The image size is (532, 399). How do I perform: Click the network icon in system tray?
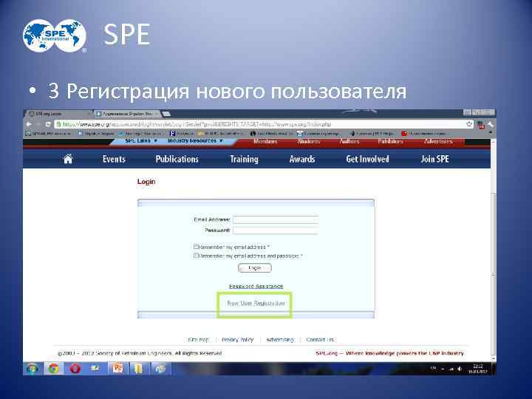[x=451, y=369]
